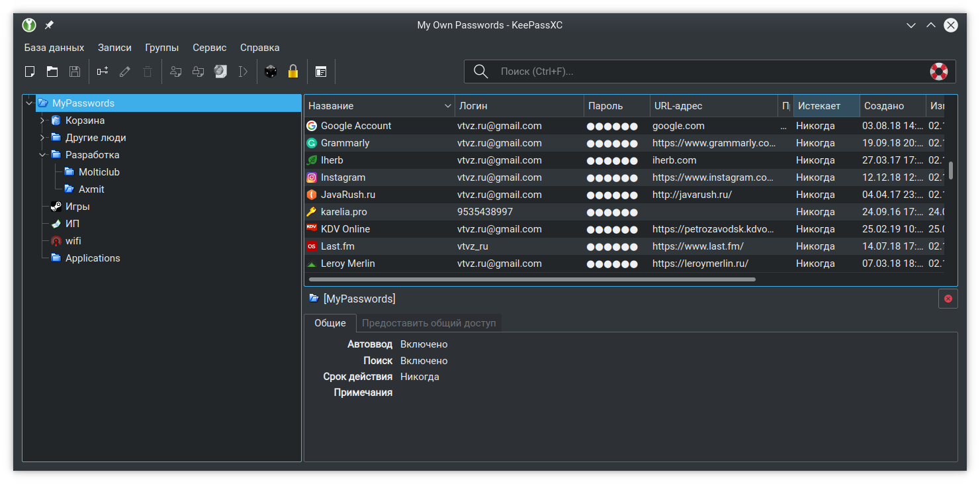Click the Instagram entry icon
The width and height of the screenshot is (980, 484).
tap(312, 177)
